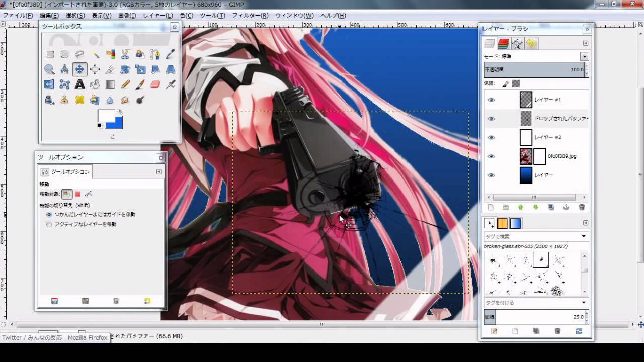This screenshot has width=644, height=362.
Task: Toggle lock alpha channel checkerboard icon
Action: [x=516, y=84]
